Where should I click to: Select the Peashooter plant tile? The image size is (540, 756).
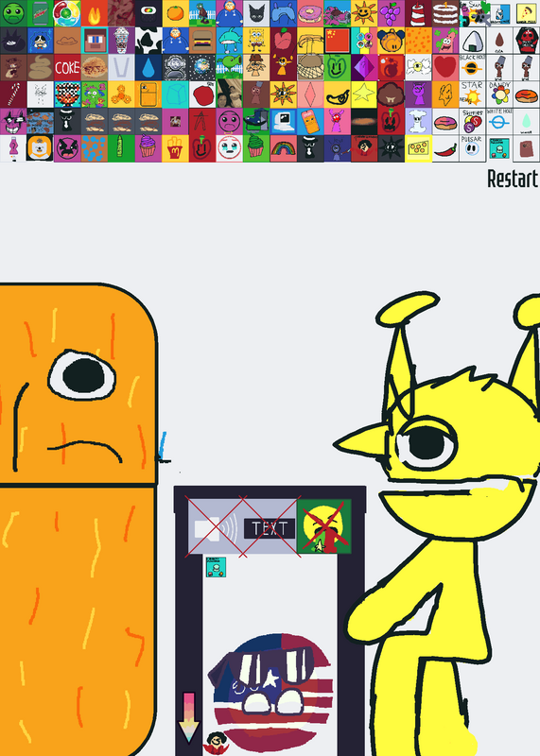(x=229, y=67)
